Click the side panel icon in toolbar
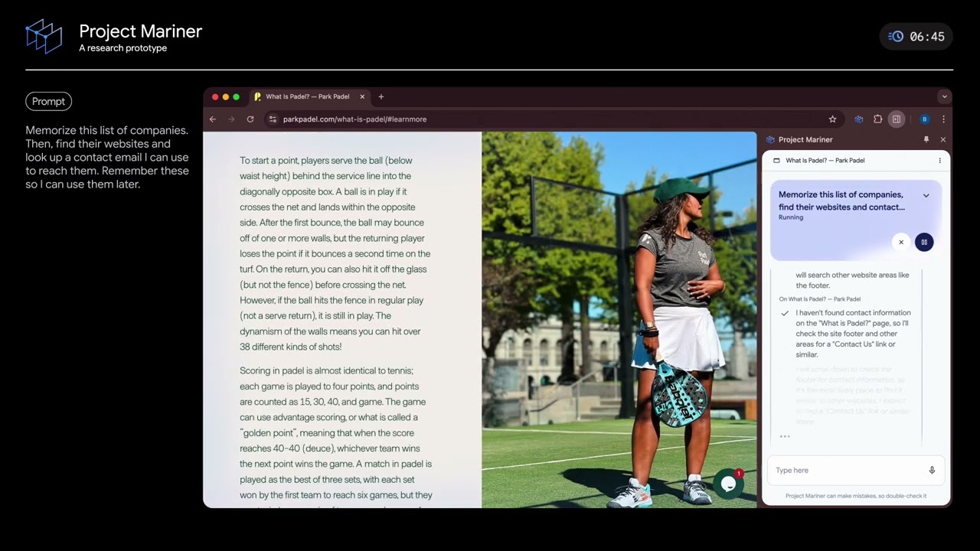This screenshot has height=551, width=980. click(x=897, y=119)
